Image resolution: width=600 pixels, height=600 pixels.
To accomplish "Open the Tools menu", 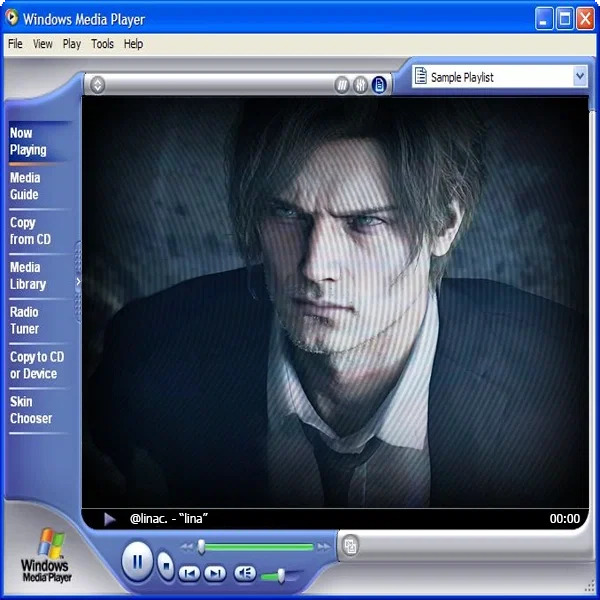I will pos(102,44).
